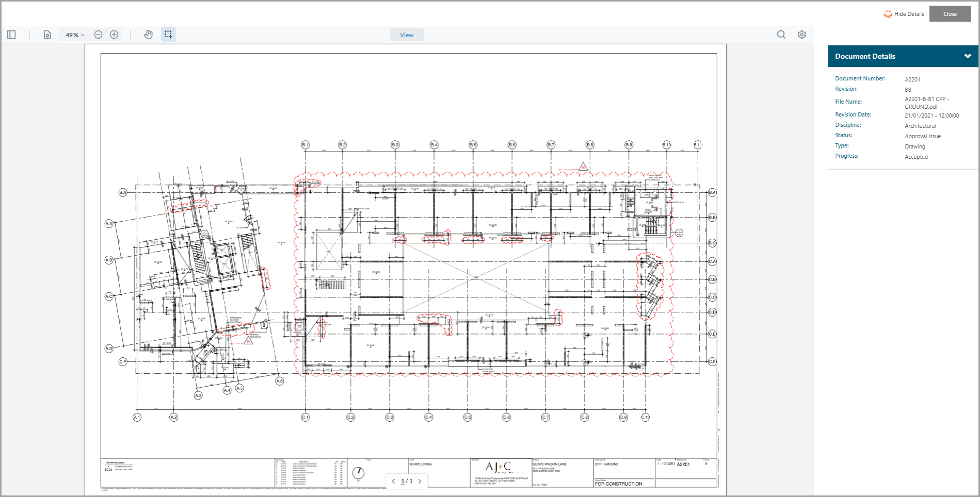
Task: Open the 49% zoom level dropdown
Action: [74, 35]
